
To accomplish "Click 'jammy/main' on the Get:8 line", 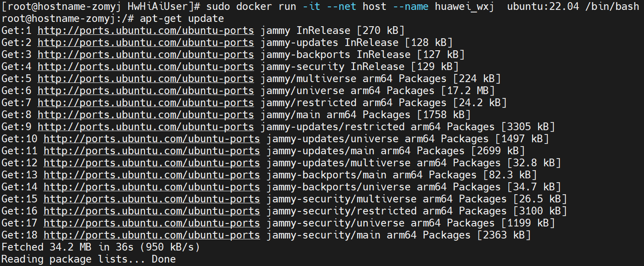I will coord(290,115).
